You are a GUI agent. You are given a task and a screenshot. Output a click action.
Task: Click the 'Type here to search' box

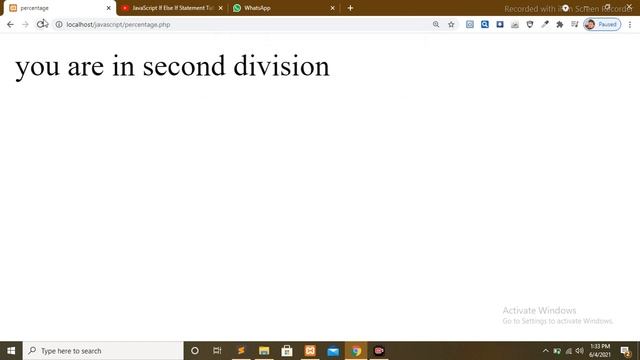point(103,351)
